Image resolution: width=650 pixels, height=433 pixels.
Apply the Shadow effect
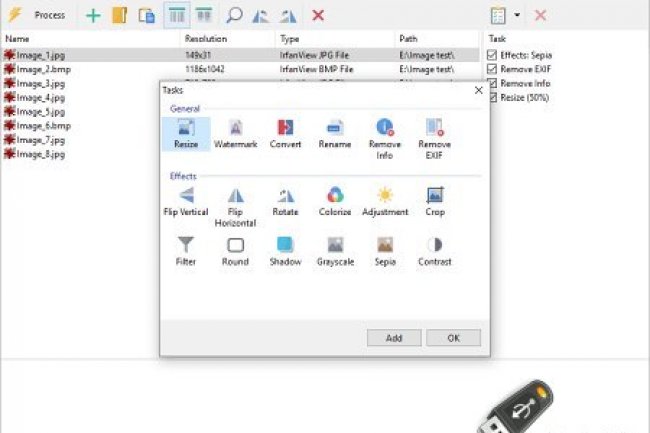tap(285, 252)
